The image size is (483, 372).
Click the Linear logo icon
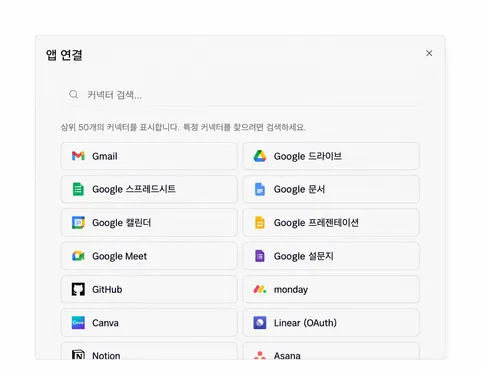[x=260, y=323]
